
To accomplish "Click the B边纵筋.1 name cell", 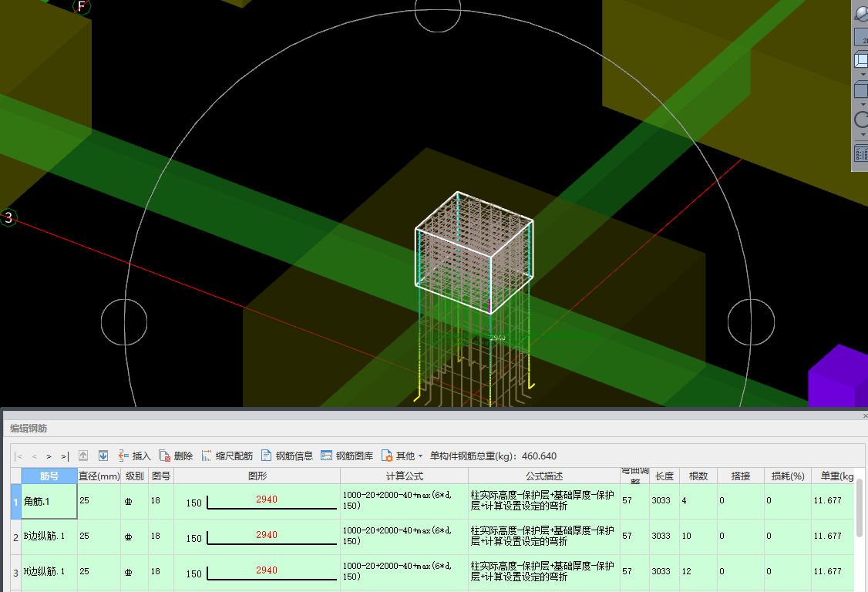I will click(49, 536).
